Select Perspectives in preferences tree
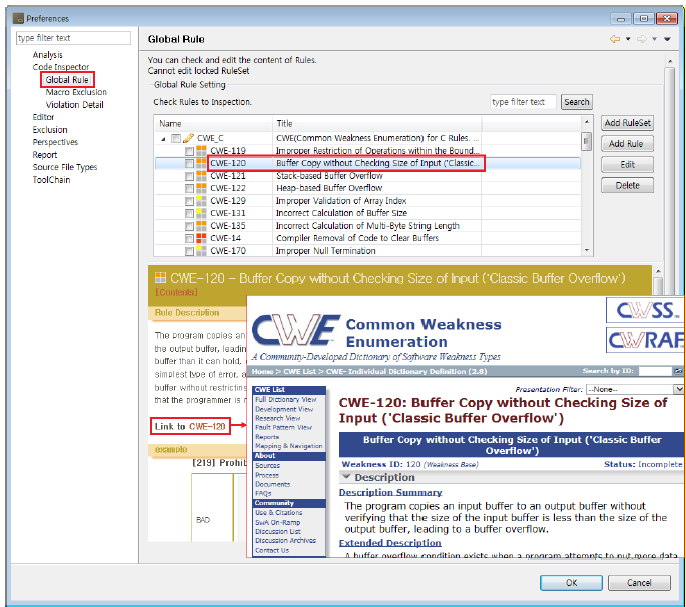Screen dimensions: 686x607 55,142
